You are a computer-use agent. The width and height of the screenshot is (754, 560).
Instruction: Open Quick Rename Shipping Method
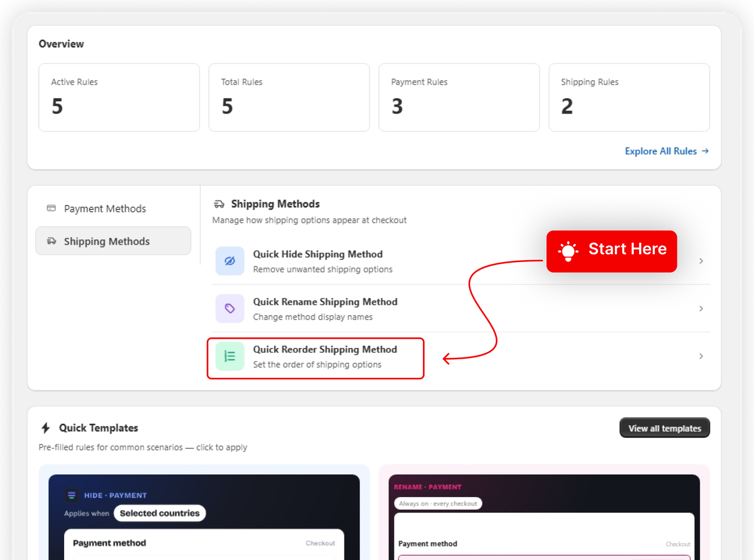pos(461,309)
